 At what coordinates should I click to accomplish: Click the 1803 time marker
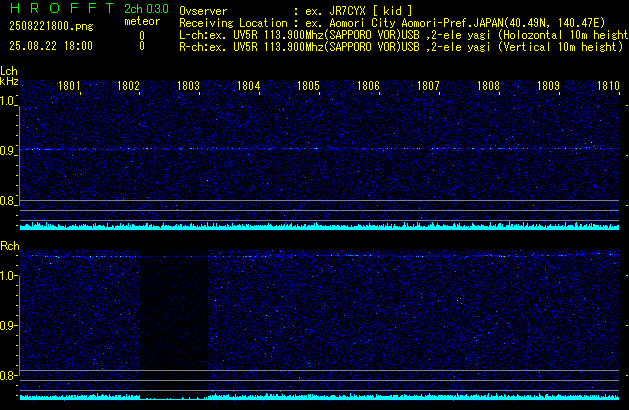[188, 86]
